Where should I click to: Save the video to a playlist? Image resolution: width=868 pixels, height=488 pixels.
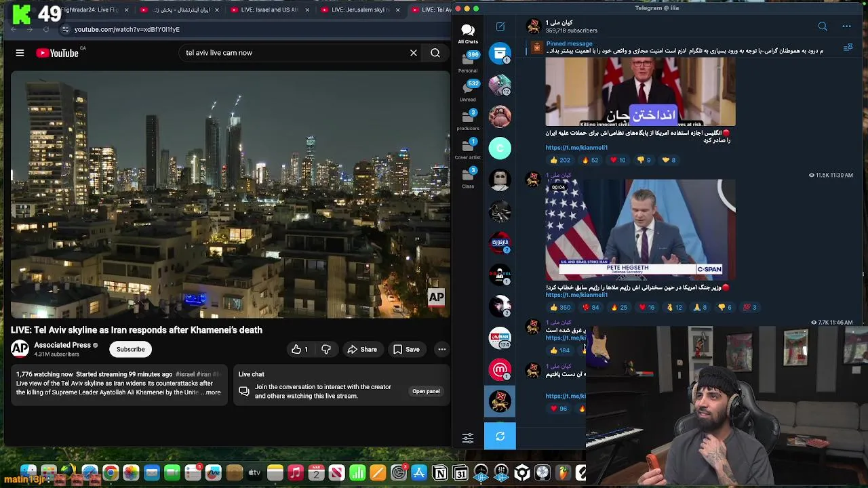click(x=406, y=349)
